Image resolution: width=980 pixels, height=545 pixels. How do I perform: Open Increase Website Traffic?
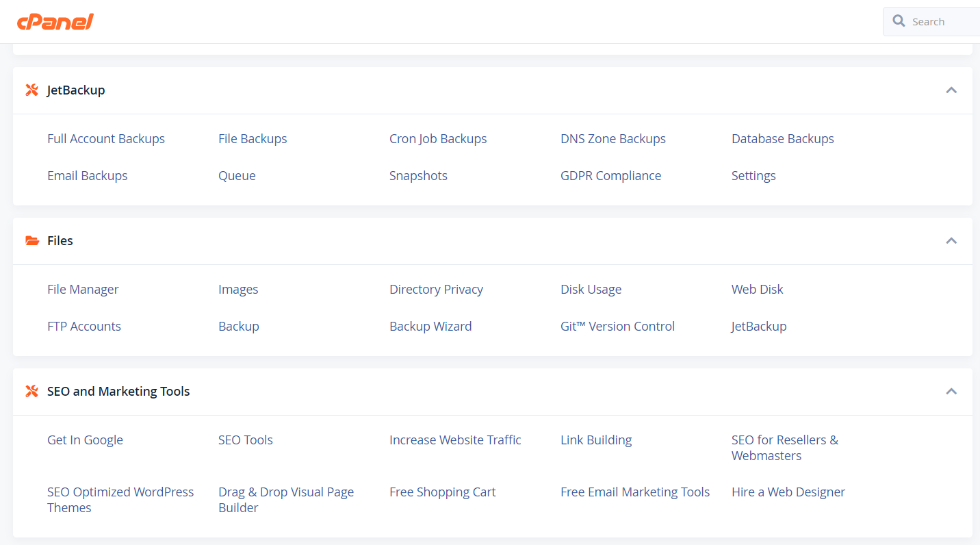tap(455, 440)
